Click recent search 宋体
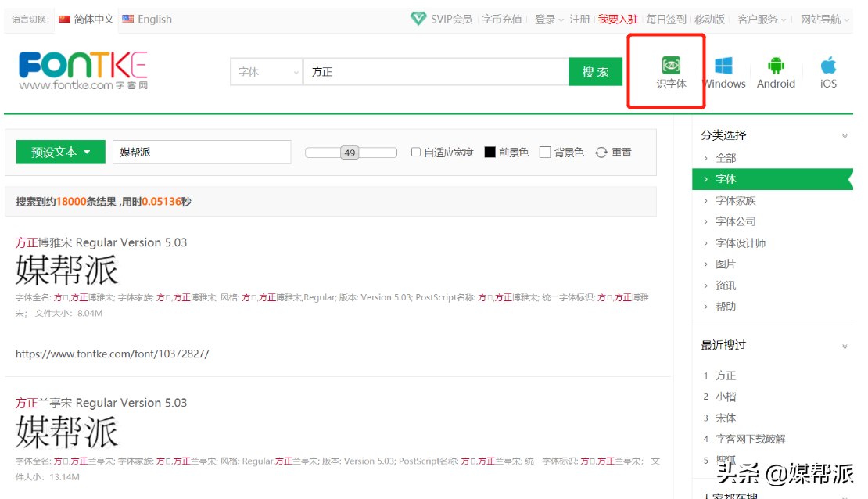The width and height of the screenshot is (868, 499). (x=726, y=418)
